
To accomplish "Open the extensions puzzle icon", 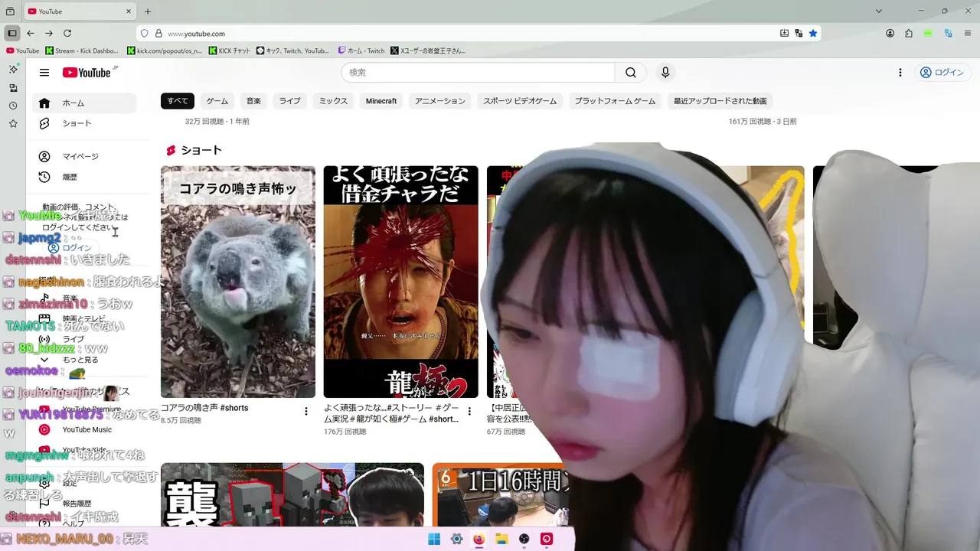I will click(x=909, y=34).
